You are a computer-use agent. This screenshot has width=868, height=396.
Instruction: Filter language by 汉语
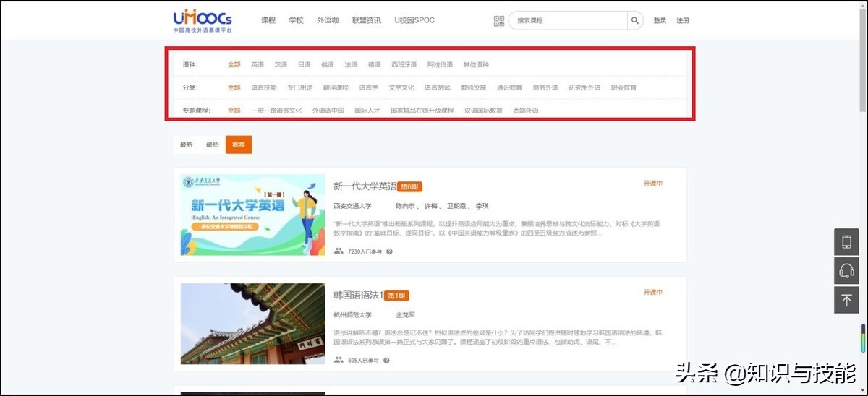pos(281,65)
